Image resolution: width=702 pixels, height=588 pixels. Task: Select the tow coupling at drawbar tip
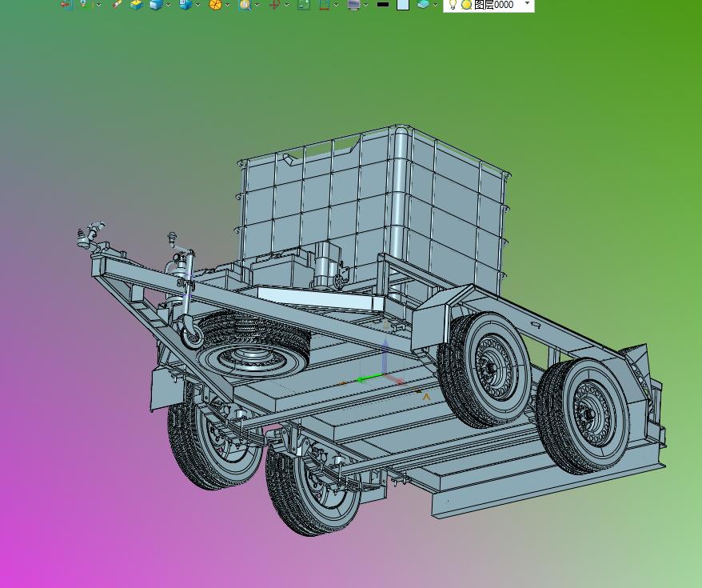(x=91, y=236)
